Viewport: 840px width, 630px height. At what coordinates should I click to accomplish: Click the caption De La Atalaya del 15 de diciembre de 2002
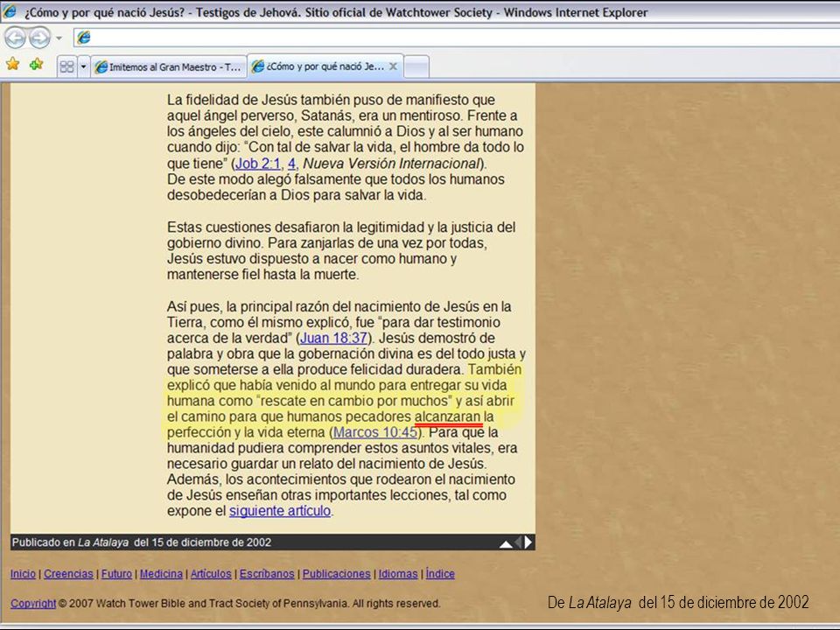677,603
